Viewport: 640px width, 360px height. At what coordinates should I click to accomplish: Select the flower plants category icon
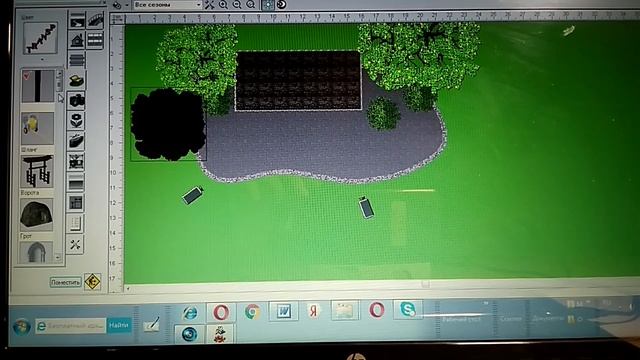click(x=76, y=121)
